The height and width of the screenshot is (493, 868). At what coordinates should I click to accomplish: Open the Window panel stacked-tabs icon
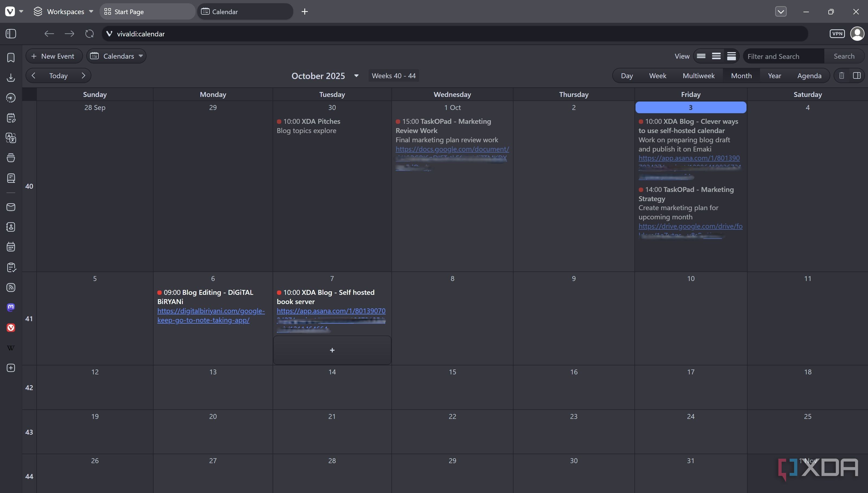tap(11, 158)
